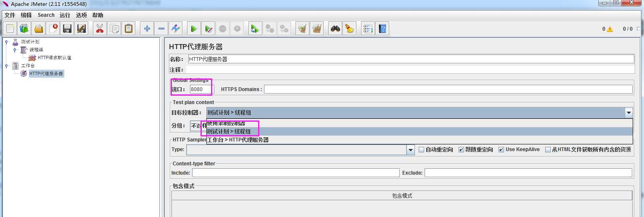The height and width of the screenshot is (217, 644).
Task: Open Search with the binoculars icon
Action: 335,29
